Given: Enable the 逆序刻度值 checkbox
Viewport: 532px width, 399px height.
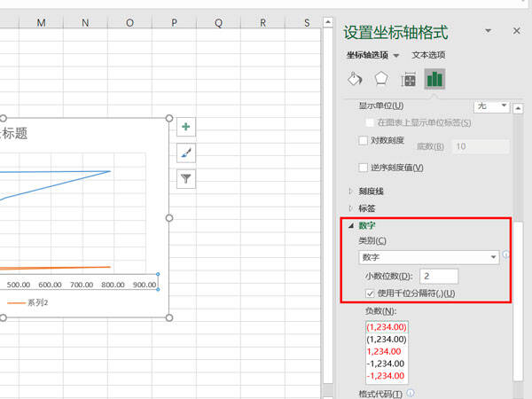Looking at the screenshot, I should [x=363, y=168].
